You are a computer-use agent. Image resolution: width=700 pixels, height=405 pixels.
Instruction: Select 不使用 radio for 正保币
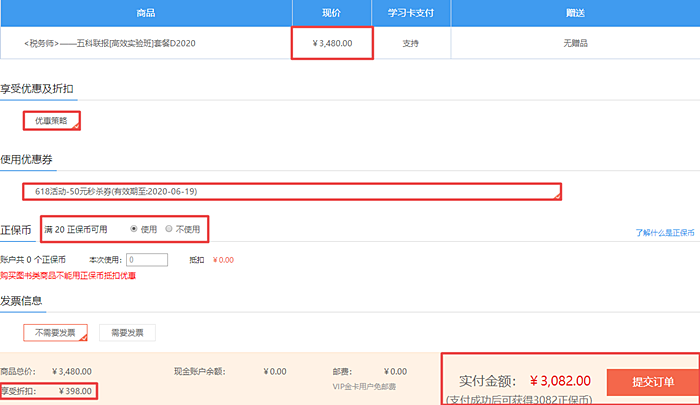click(x=169, y=229)
